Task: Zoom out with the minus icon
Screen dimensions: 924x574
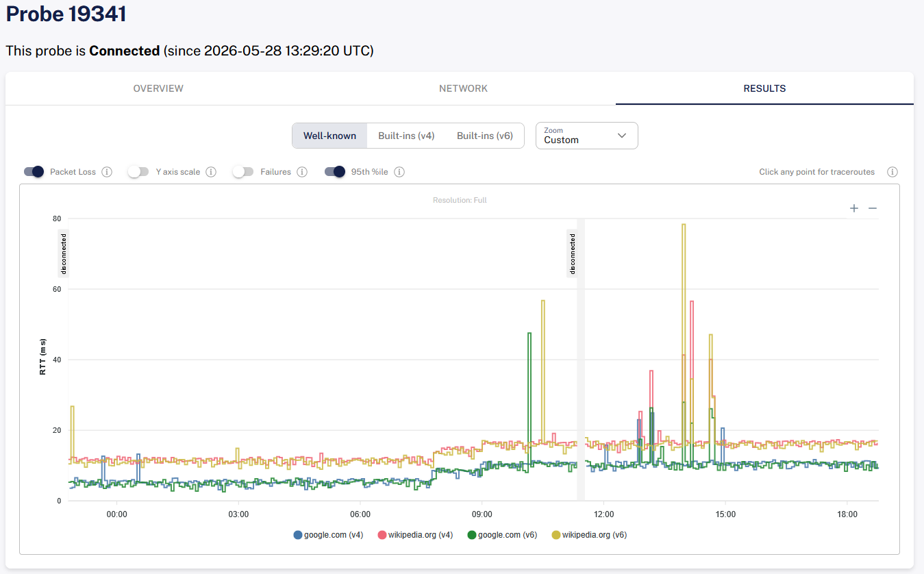Action: click(x=873, y=208)
